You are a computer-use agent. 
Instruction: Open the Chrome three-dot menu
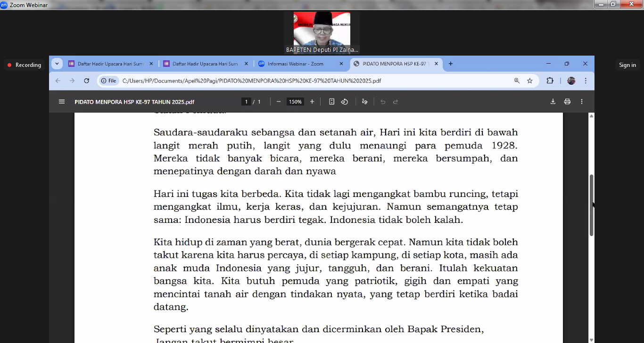tap(586, 81)
